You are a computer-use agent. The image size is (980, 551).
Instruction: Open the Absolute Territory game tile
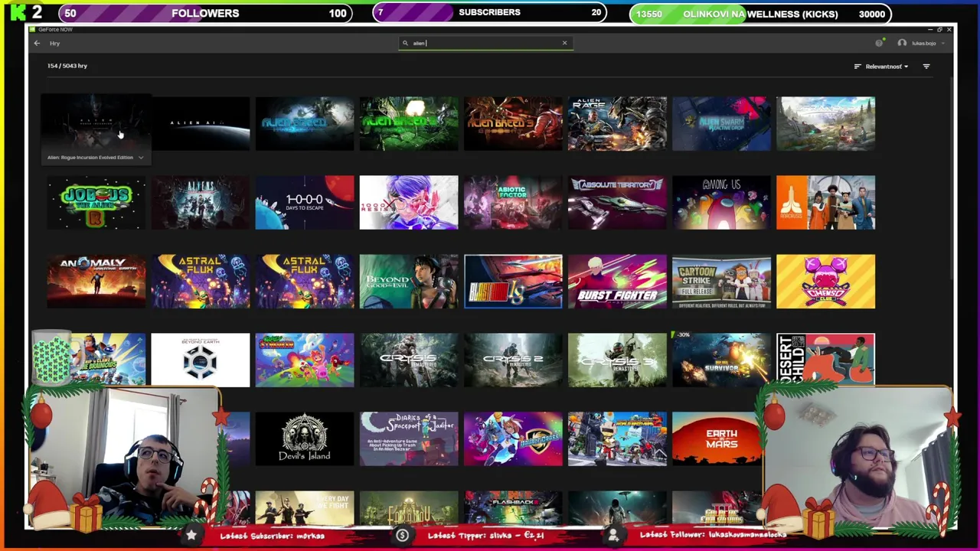(617, 203)
